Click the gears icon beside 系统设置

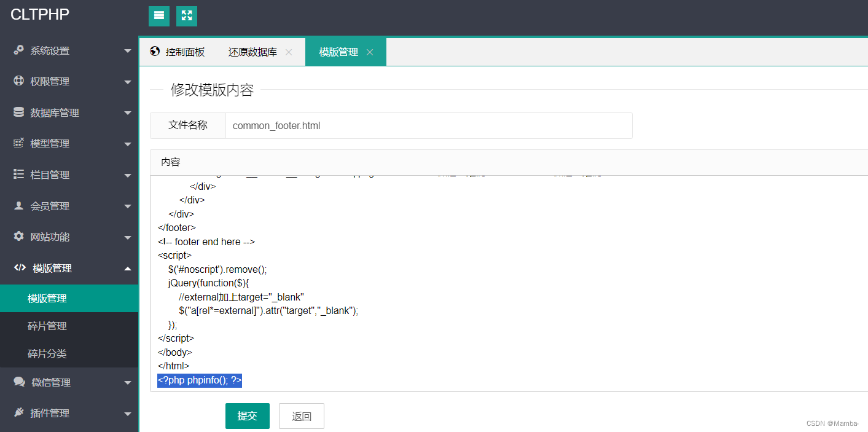pyautogui.click(x=19, y=50)
